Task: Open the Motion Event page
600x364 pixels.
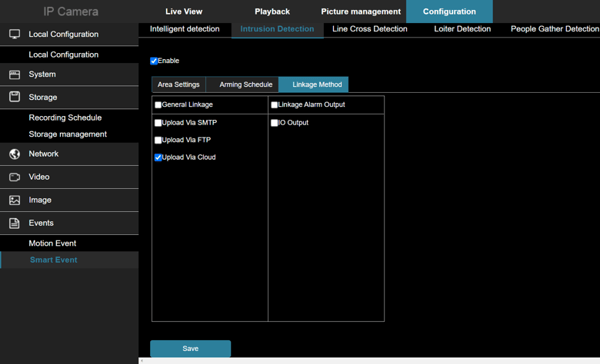Action: [52, 243]
